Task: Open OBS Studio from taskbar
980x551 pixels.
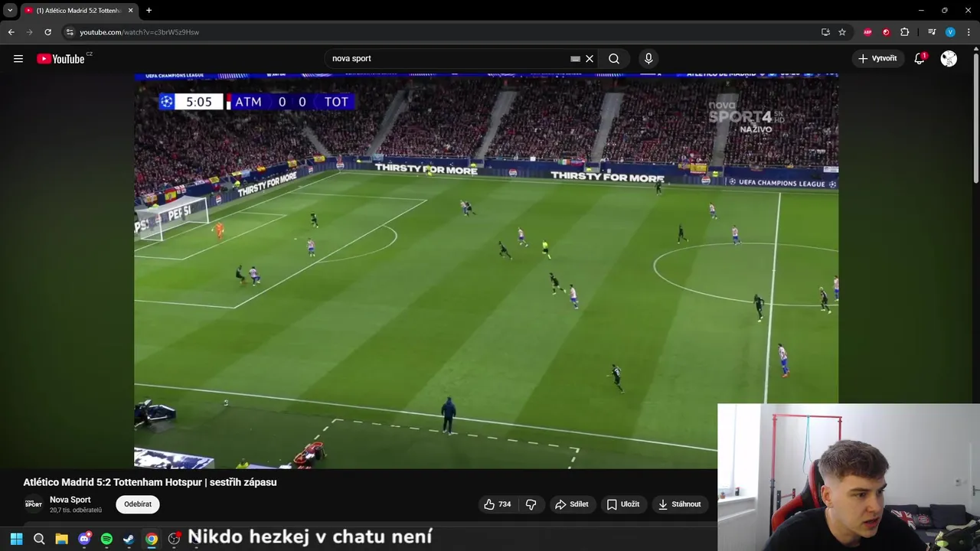Action: (174, 539)
